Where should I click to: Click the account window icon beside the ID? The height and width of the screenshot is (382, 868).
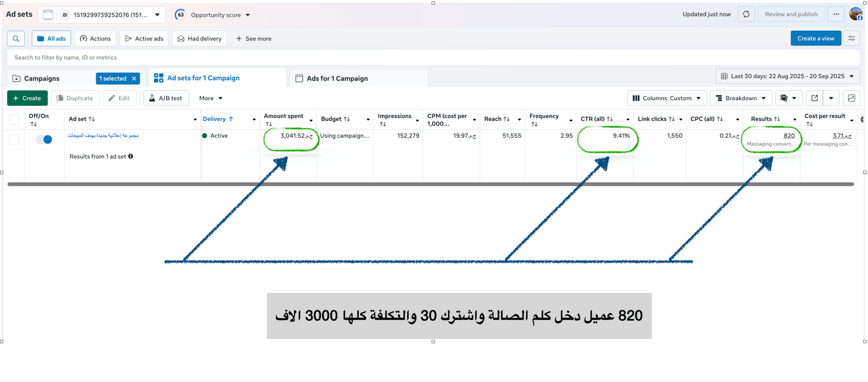point(48,15)
